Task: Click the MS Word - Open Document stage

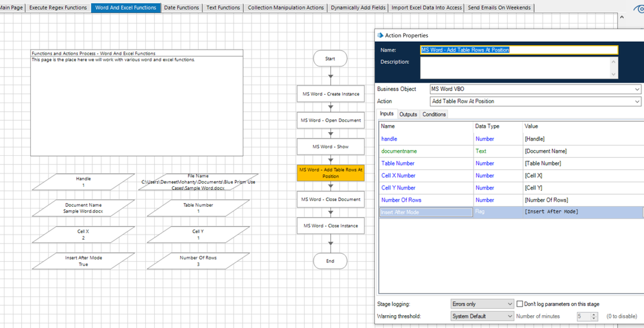Action: click(330, 121)
